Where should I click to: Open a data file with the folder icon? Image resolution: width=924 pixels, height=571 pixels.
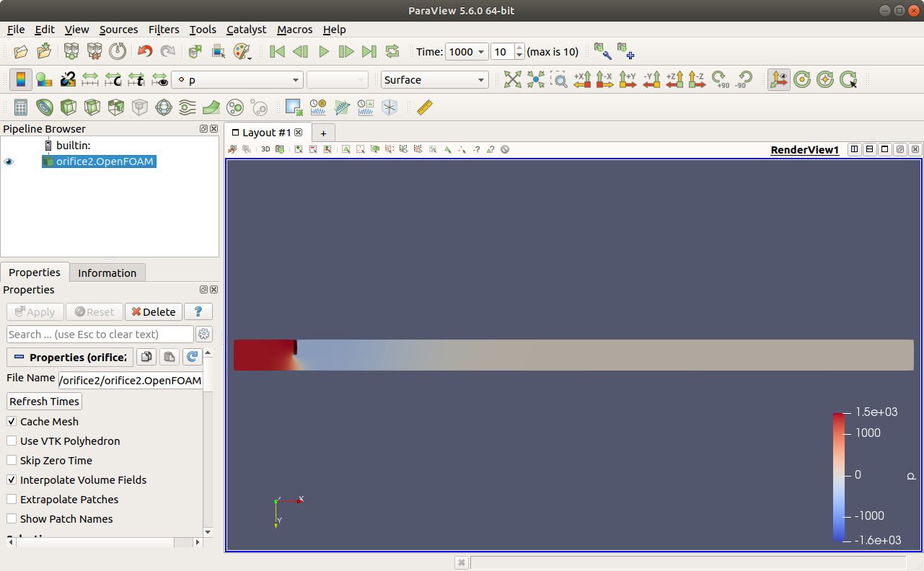pos(21,51)
